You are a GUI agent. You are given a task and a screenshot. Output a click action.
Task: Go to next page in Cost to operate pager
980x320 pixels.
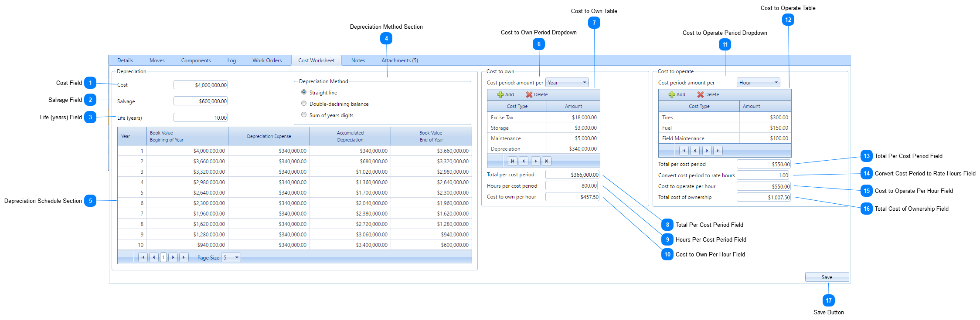click(707, 151)
